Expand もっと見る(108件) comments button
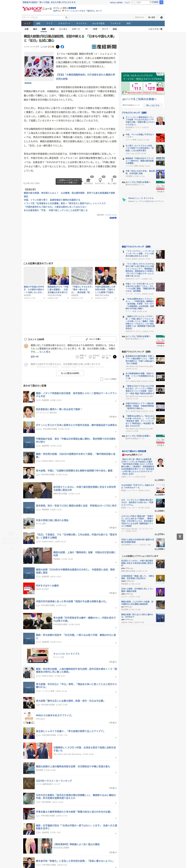 coord(70,373)
